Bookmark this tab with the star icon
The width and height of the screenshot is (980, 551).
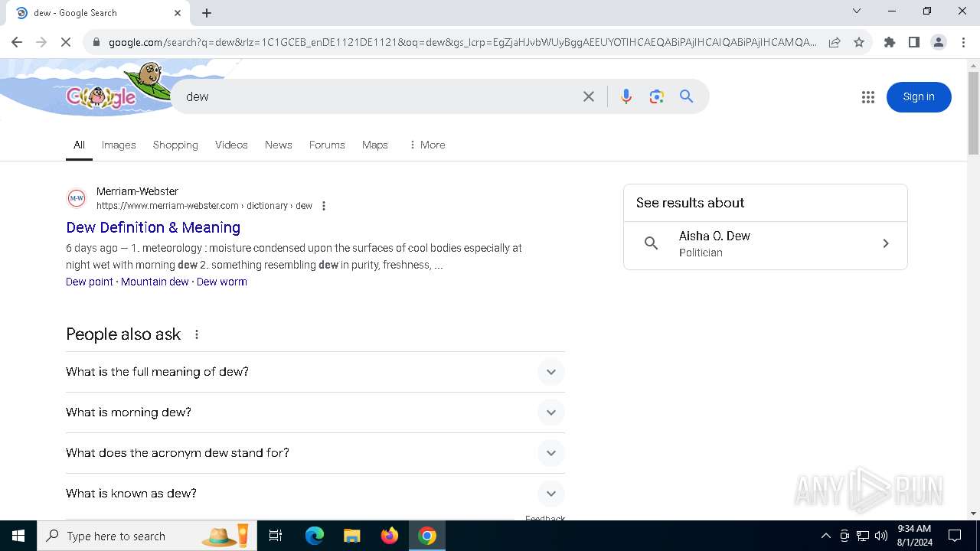[x=859, y=42]
